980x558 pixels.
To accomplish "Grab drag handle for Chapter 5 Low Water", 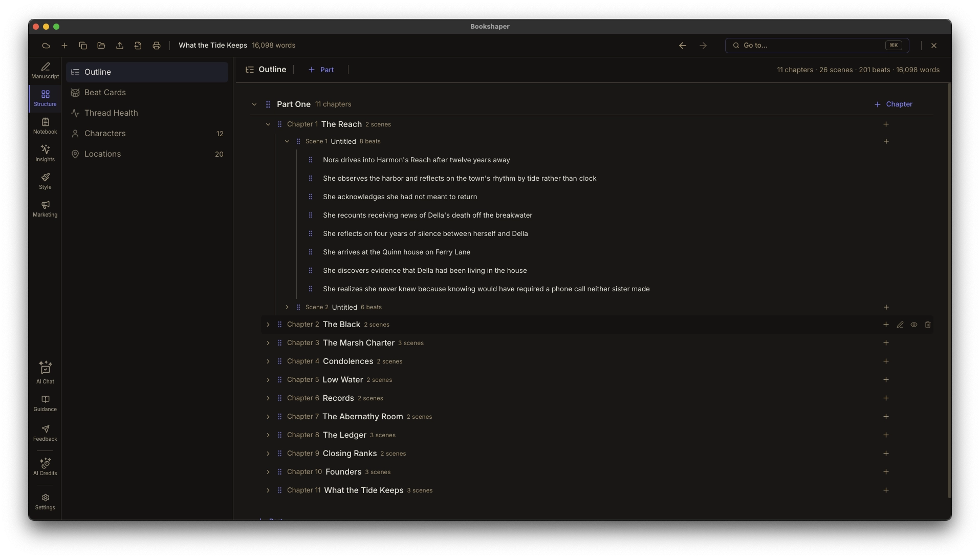I will click(x=279, y=380).
